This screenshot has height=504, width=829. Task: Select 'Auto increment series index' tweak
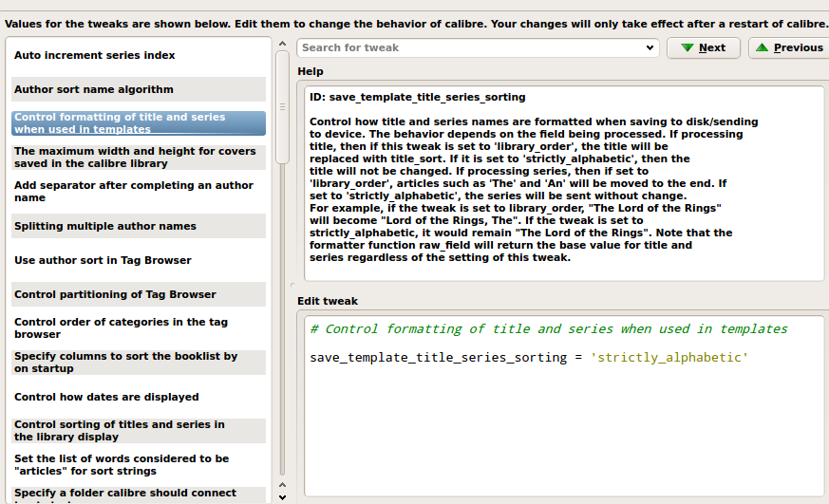(139, 55)
